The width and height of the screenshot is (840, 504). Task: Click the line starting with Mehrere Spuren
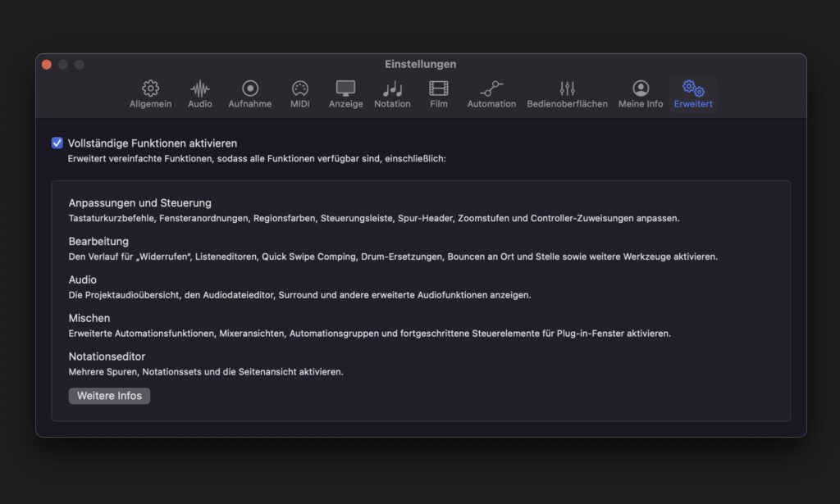pos(206,372)
